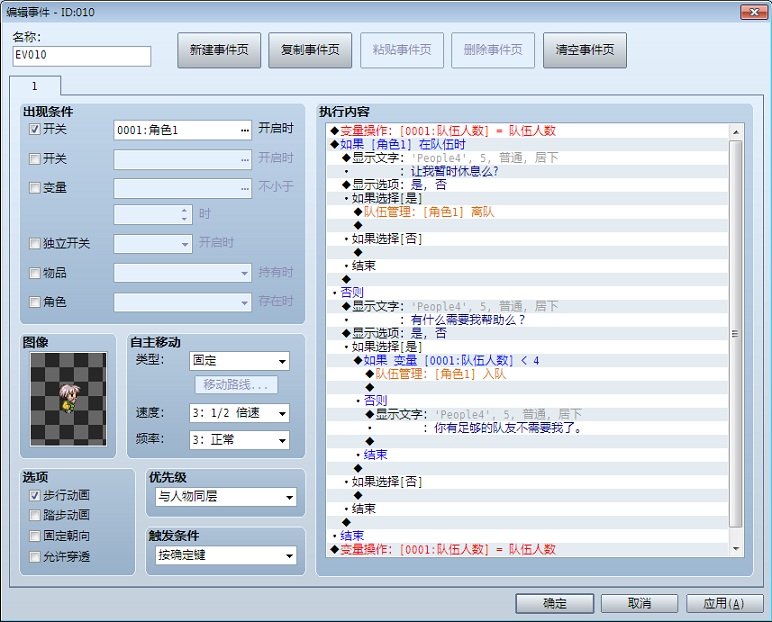The image size is (772, 622).
Task: Select 如果 变量 [0001:队伍人数] < 4 line
Action: coord(527,360)
